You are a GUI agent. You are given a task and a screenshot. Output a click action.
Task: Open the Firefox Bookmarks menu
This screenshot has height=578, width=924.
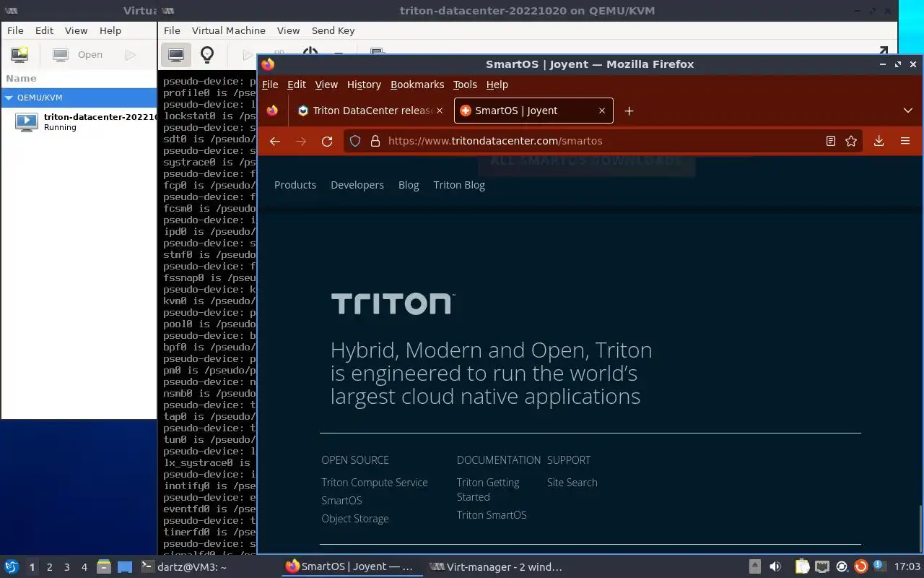[417, 85]
